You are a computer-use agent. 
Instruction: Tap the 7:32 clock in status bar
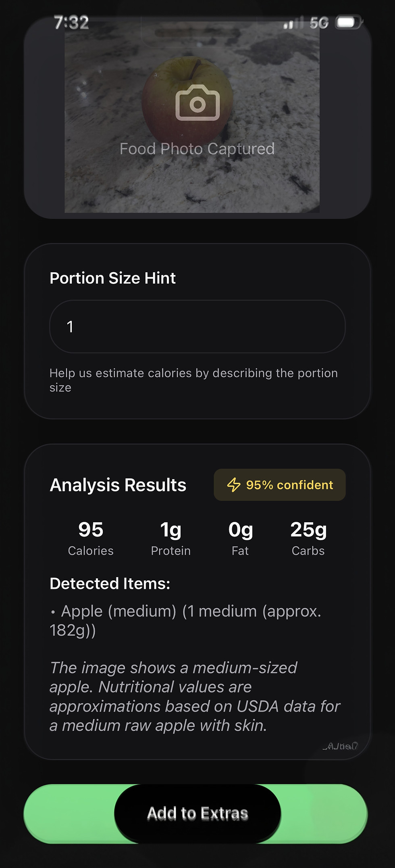click(71, 23)
